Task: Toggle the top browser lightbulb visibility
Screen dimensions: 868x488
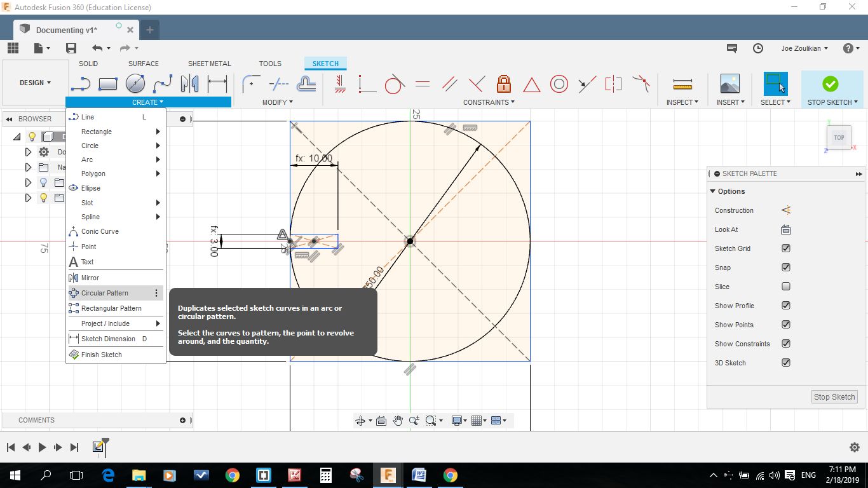Action: click(32, 137)
